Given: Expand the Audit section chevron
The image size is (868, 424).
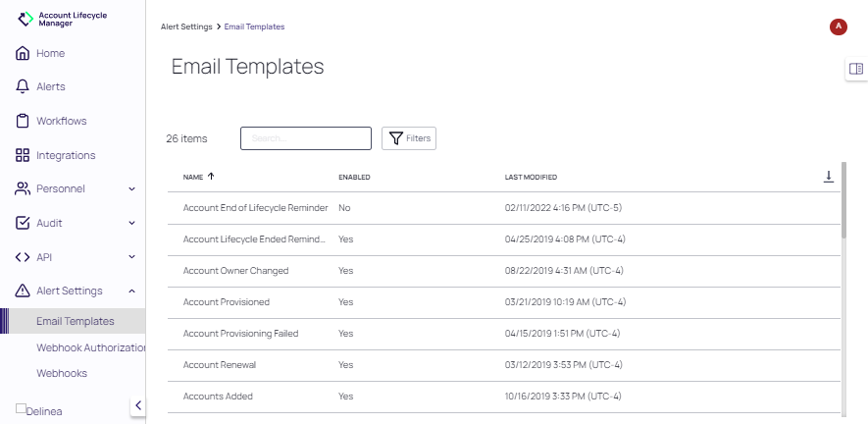Looking at the screenshot, I should point(131,224).
